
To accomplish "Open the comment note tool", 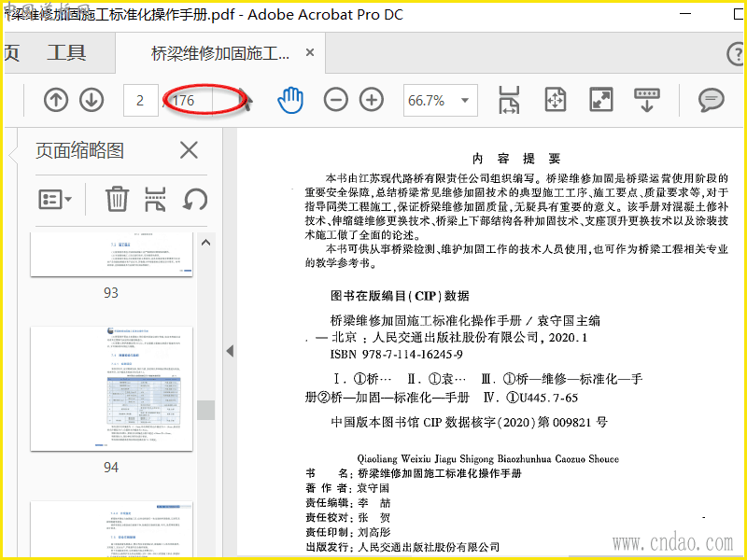I will pos(712,100).
